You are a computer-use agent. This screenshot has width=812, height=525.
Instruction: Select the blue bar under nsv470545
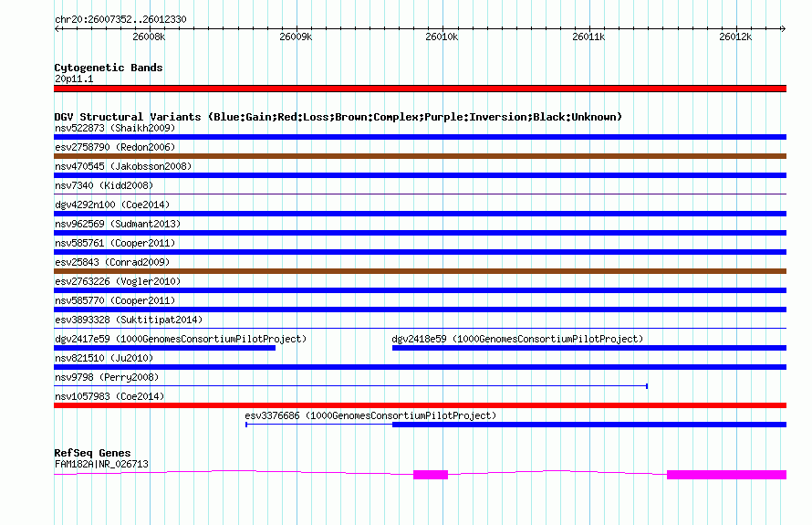pyautogui.click(x=420, y=175)
